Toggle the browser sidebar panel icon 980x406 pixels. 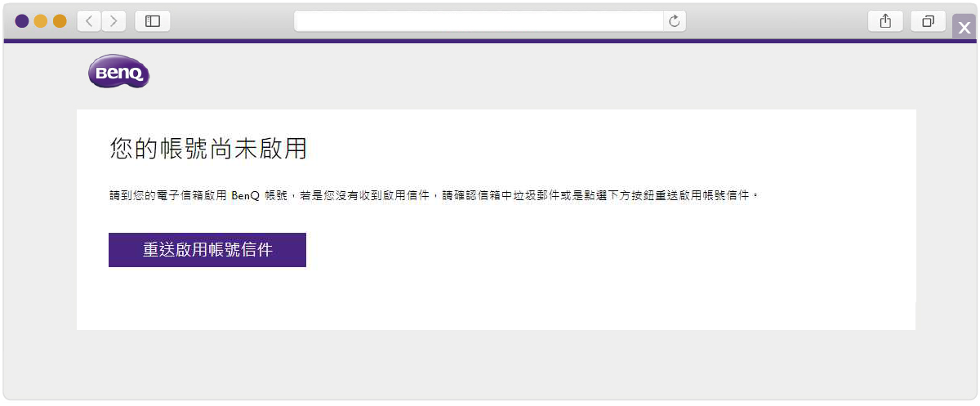pyautogui.click(x=153, y=21)
